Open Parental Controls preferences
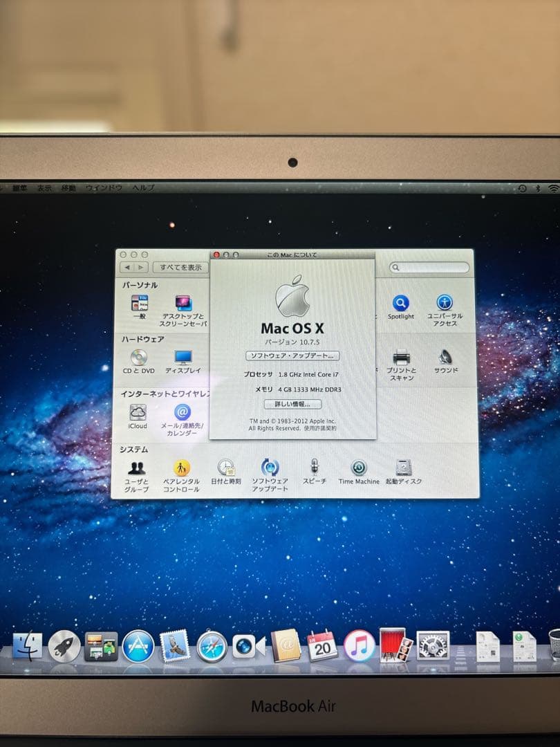 pyautogui.click(x=181, y=475)
